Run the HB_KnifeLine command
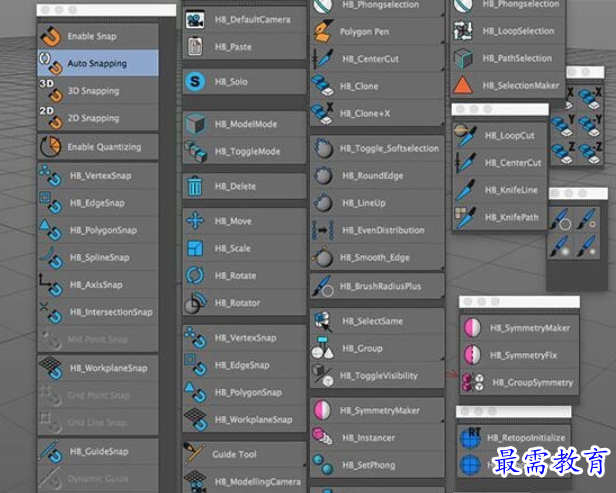The width and height of the screenshot is (616, 493). [511, 189]
